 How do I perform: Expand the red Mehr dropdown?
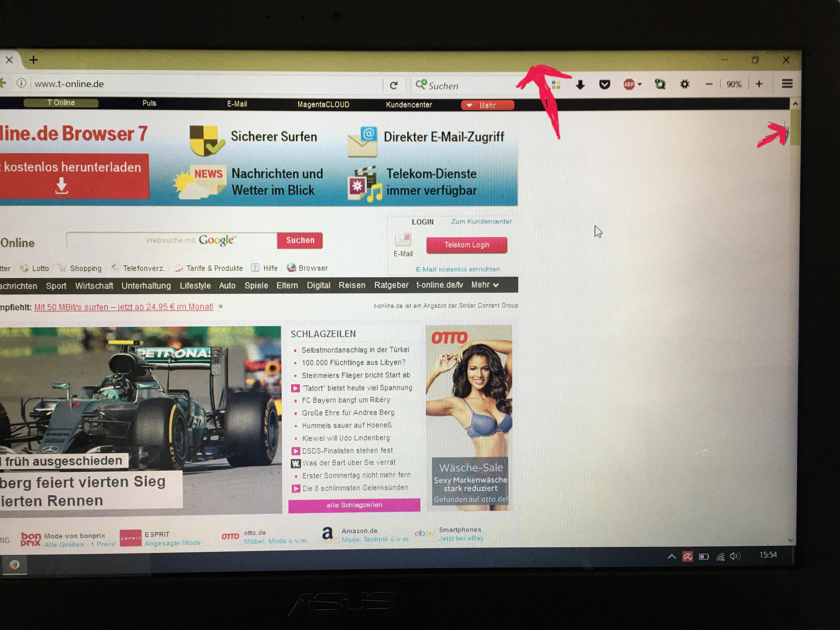[x=487, y=105]
